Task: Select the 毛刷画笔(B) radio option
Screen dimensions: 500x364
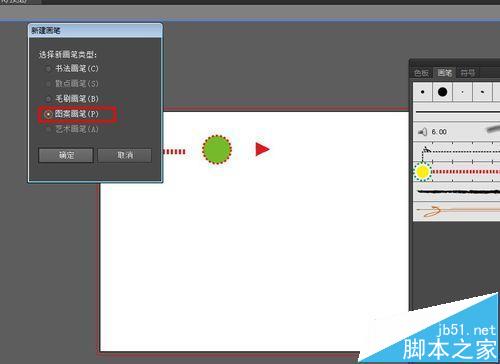Action: (x=72, y=99)
